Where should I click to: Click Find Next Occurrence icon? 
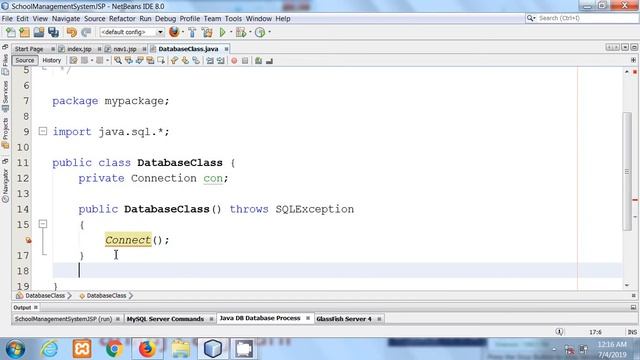140,61
